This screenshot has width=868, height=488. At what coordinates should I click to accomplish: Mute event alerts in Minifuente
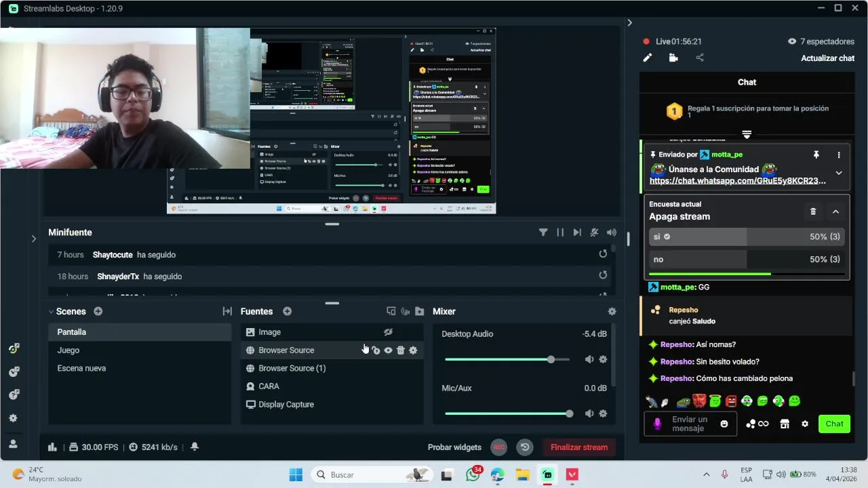pos(594,232)
